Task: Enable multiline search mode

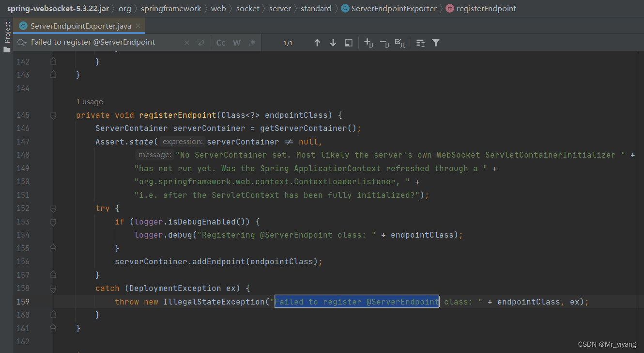Action: pyautogui.click(x=200, y=42)
